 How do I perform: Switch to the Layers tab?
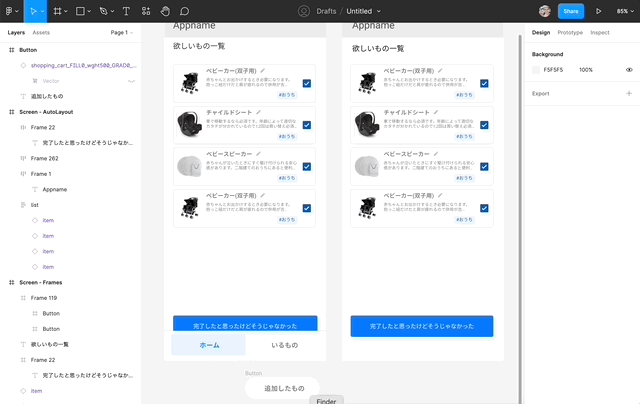(16, 32)
